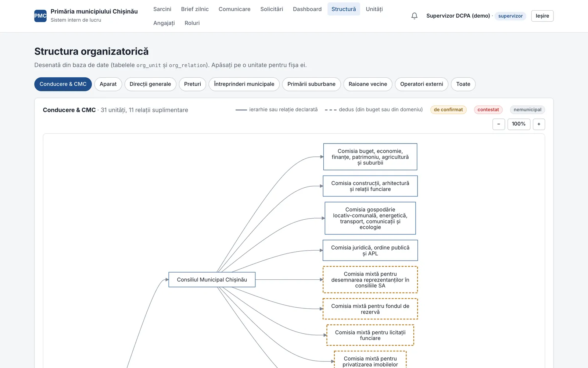Click the 'Structura organizatorică' heading
The image size is (588, 368).
click(x=92, y=52)
